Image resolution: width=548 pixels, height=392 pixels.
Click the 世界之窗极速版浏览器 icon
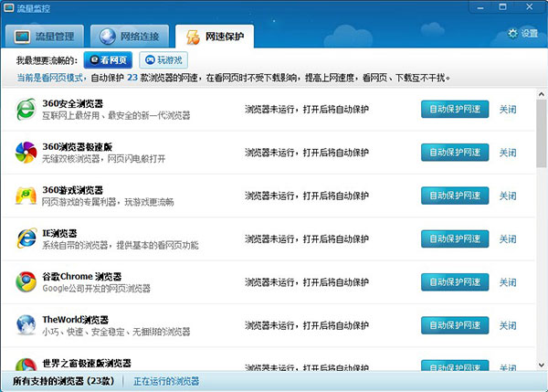pos(26,363)
